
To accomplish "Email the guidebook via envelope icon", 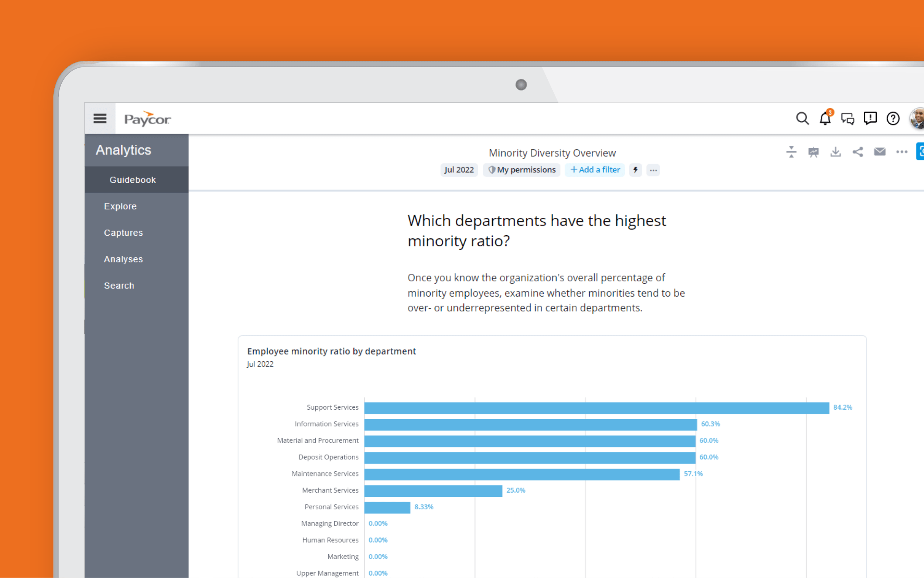I will coord(880,152).
